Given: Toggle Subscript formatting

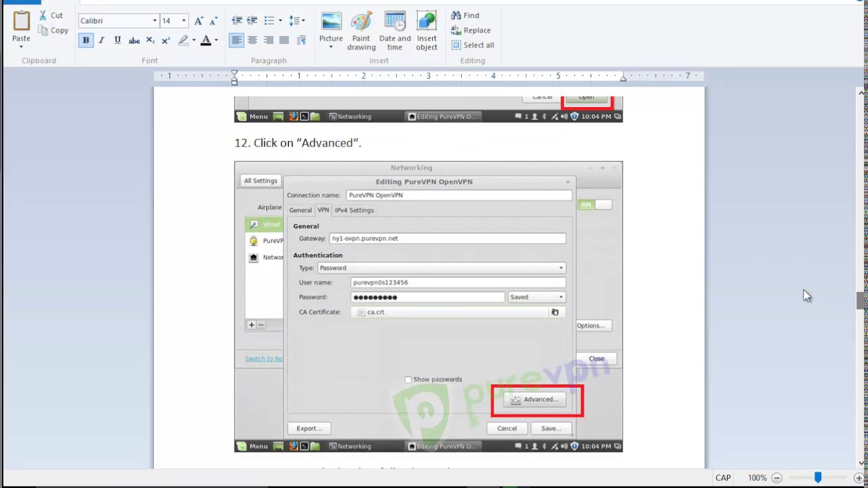Looking at the screenshot, I should 151,41.
